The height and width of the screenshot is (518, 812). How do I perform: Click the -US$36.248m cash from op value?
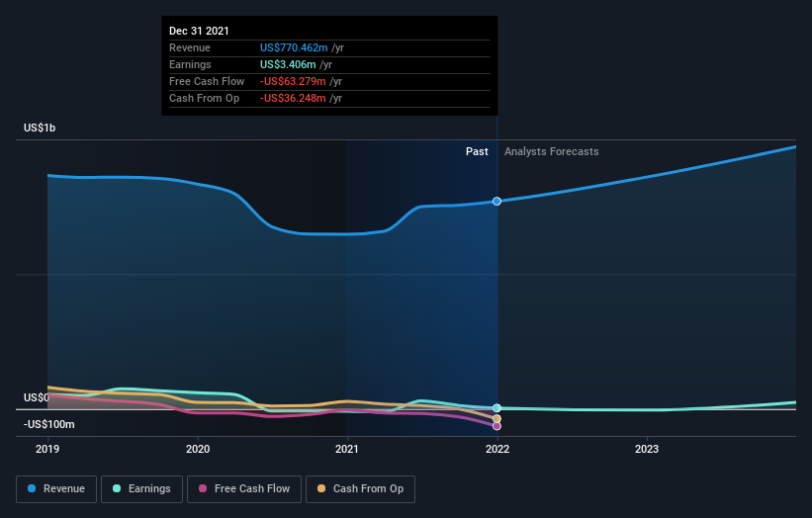coord(293,98)
